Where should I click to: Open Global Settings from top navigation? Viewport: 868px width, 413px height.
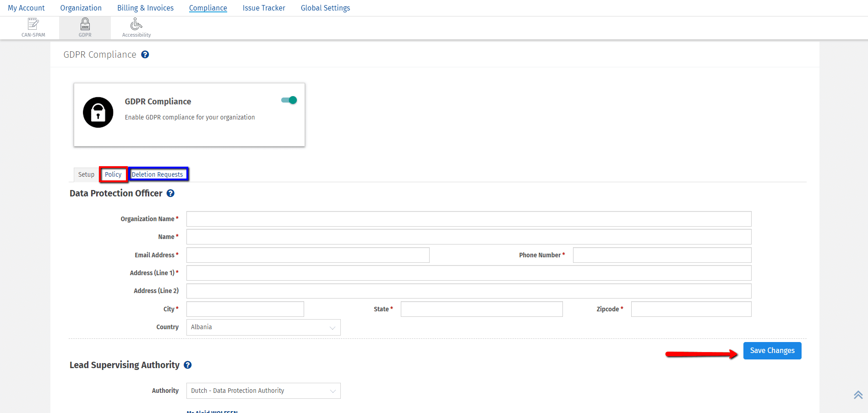325,8
